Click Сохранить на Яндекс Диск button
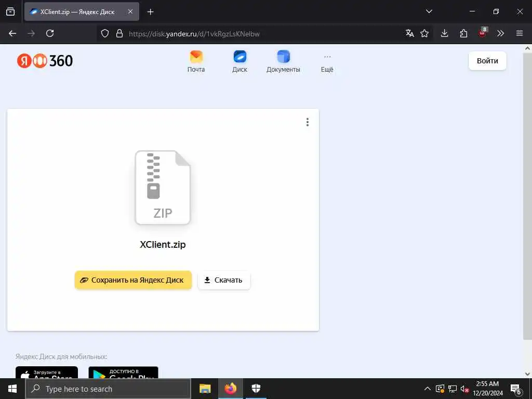 [x=133, y=280]
